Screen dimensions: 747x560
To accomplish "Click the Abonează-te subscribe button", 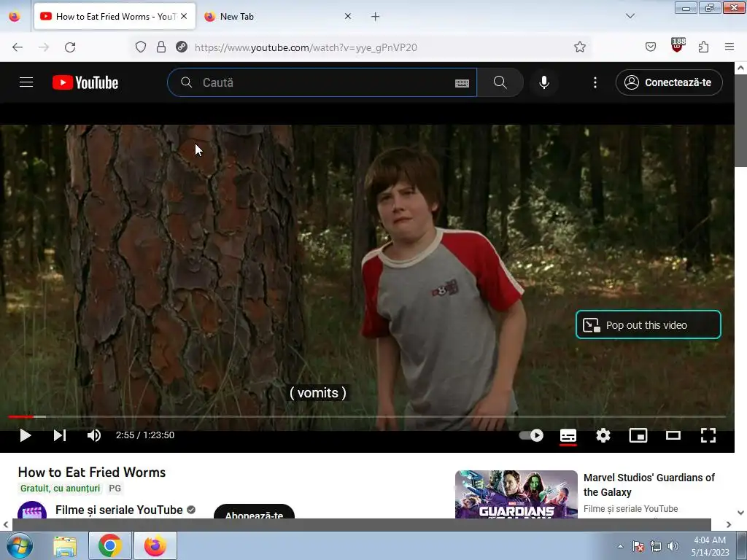I will (x=254, y=511).
